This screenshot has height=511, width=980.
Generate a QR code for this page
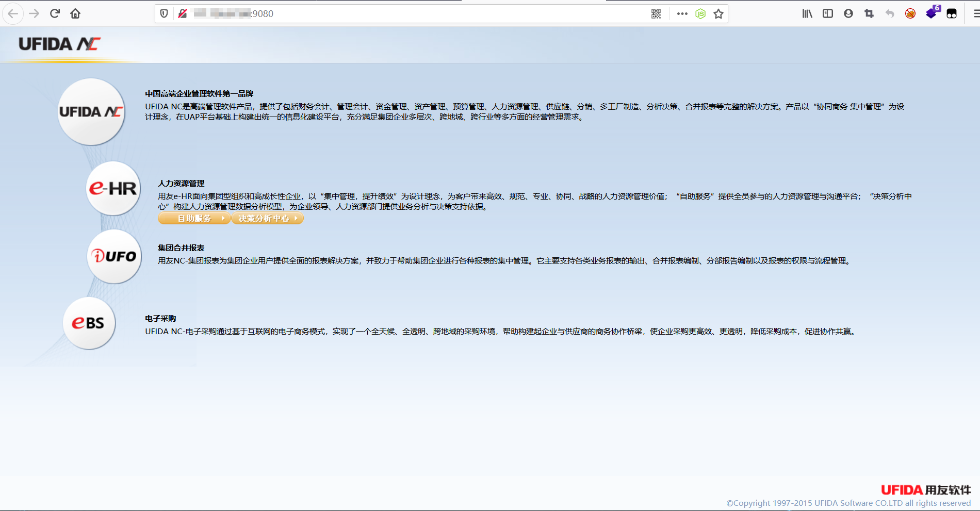coord(656,14)
